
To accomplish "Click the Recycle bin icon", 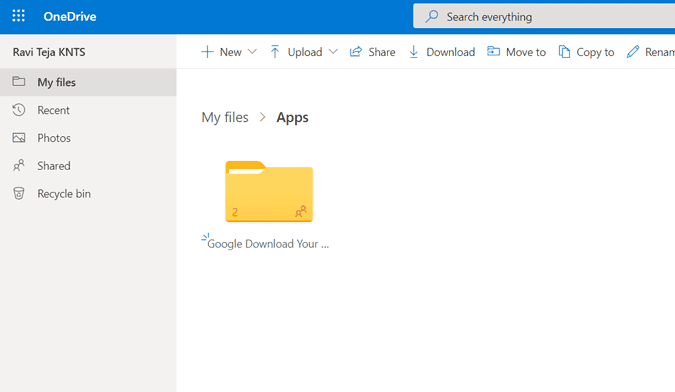I will click(19, 194).
